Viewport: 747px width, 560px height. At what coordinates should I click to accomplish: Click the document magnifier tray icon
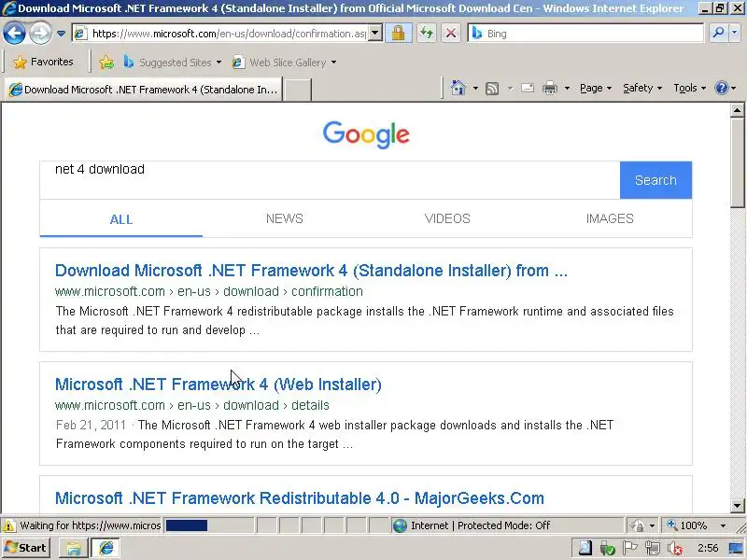[x=585, y=549]
